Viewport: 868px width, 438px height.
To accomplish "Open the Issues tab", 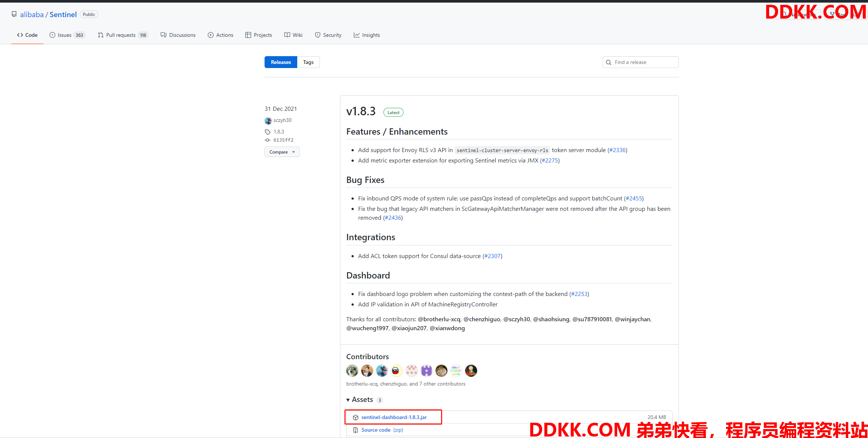I will (67, 35).
